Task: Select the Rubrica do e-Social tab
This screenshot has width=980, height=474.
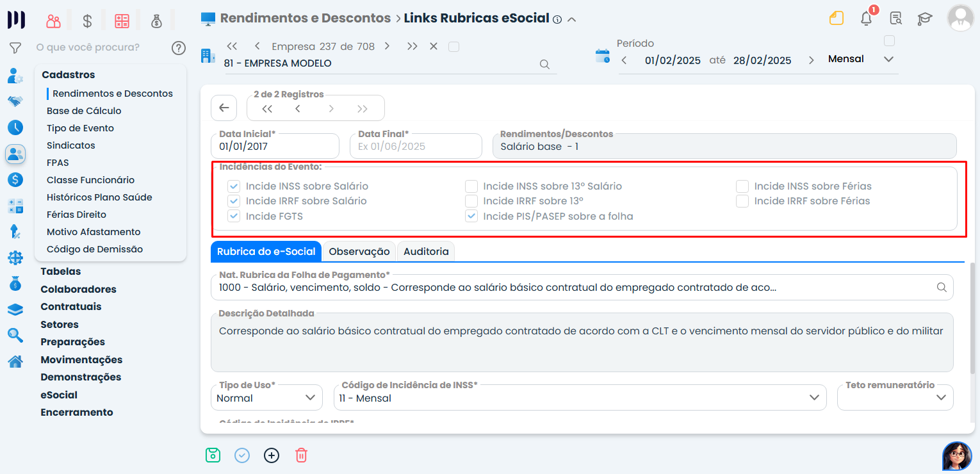Action: [x=266, y=252]
